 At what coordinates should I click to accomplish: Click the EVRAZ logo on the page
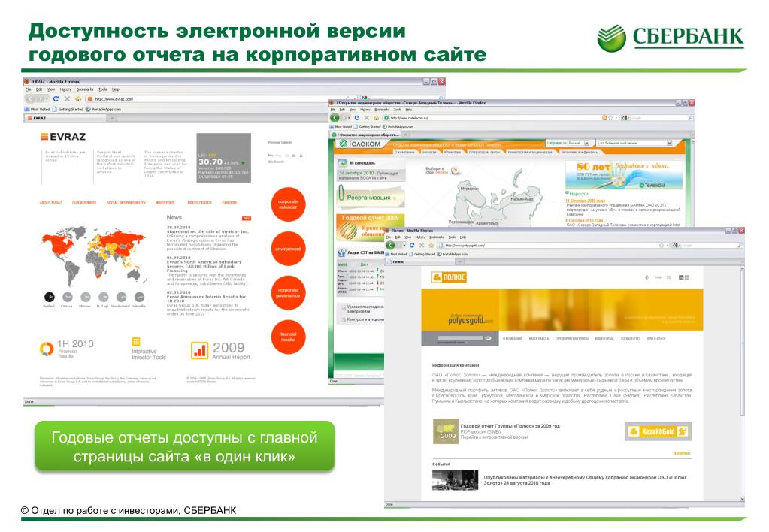click(63, 137)
